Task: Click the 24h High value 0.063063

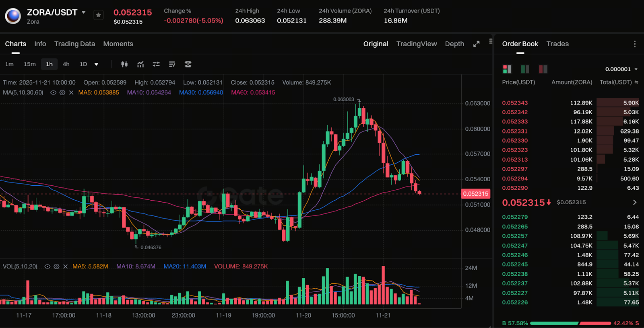Action: [x=250, y=20]
